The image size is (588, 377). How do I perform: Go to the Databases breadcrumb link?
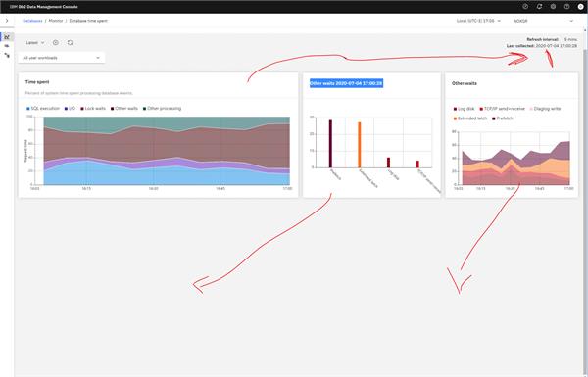[x=32, y=21]
